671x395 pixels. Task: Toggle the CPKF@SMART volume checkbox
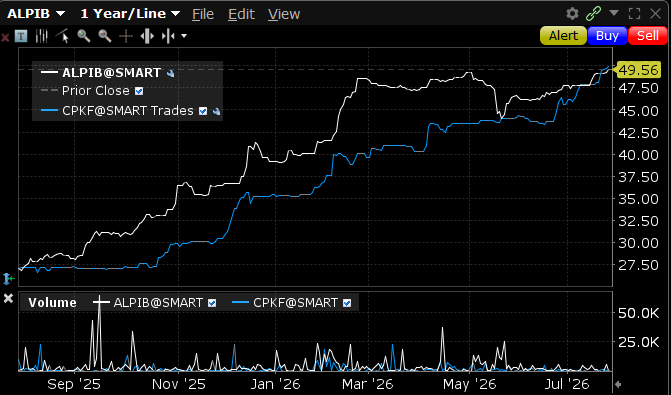[347, 303]
